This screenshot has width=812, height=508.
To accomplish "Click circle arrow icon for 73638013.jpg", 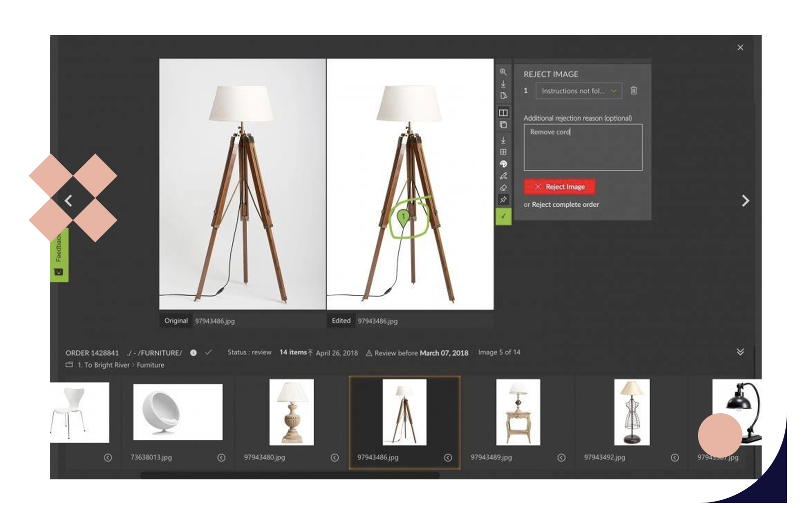I will click(221, 458).
